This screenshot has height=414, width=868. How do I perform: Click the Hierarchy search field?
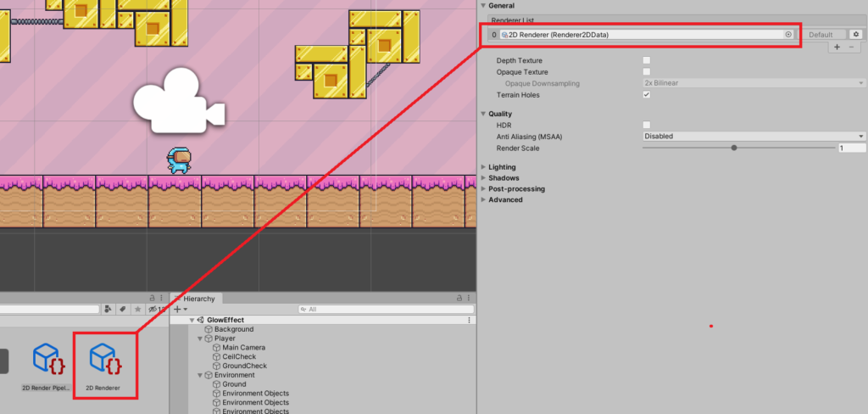tap(386, 310)
